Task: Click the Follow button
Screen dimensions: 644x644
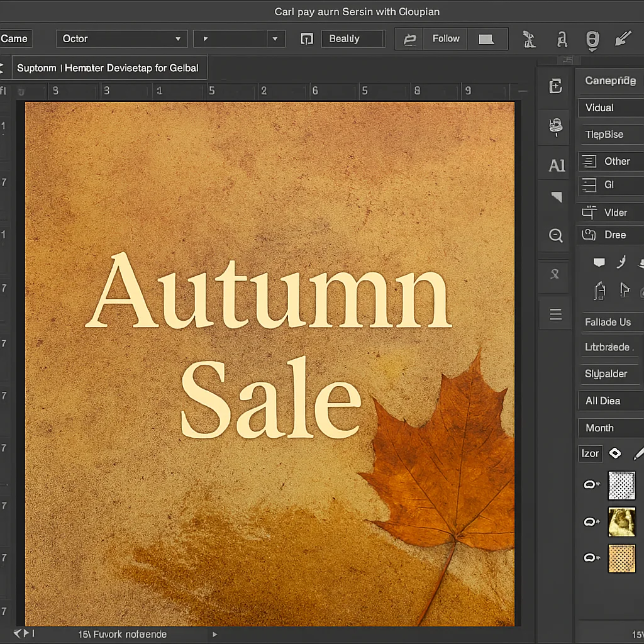Action: [x=446, y=39]
